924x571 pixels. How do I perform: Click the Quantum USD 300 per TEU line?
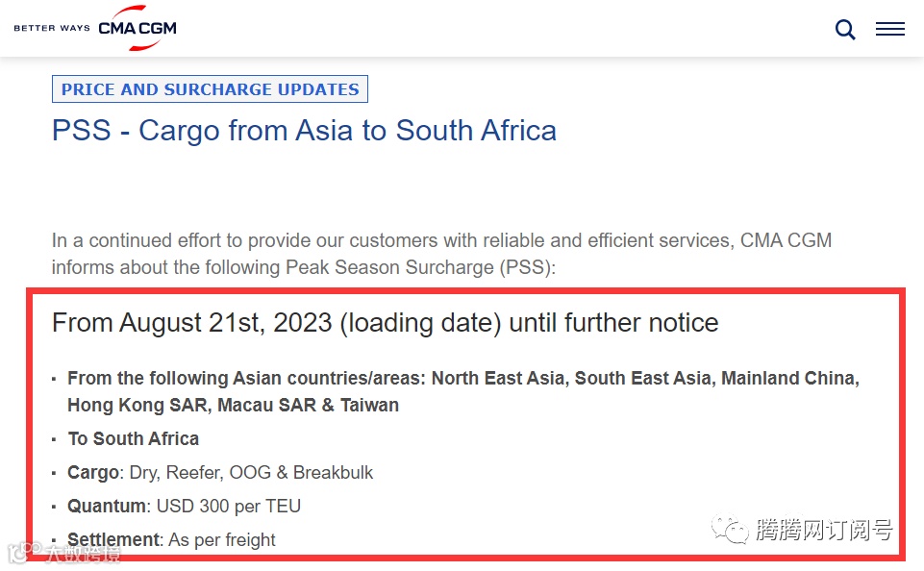184,506
